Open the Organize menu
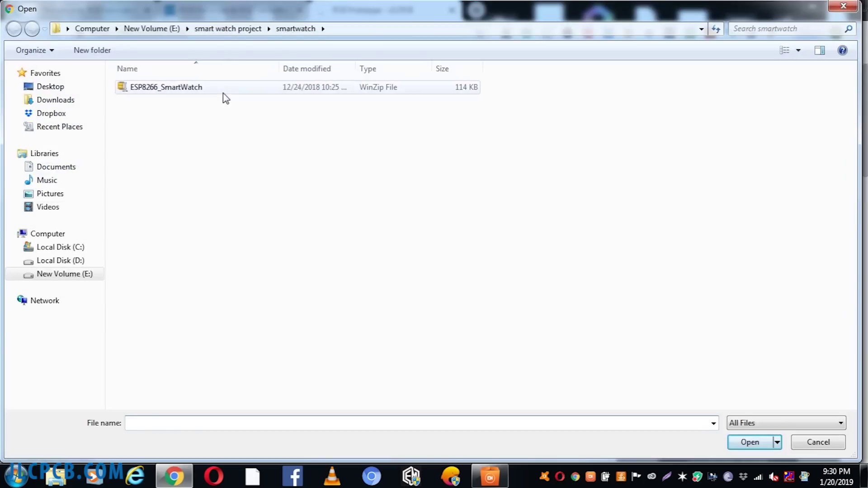Viewport: 868px width, 488px height. click(x=35, y=50)
